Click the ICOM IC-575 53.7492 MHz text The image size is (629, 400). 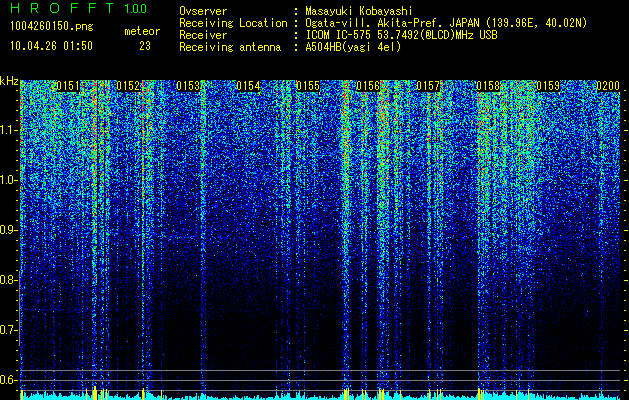(401, 35)
